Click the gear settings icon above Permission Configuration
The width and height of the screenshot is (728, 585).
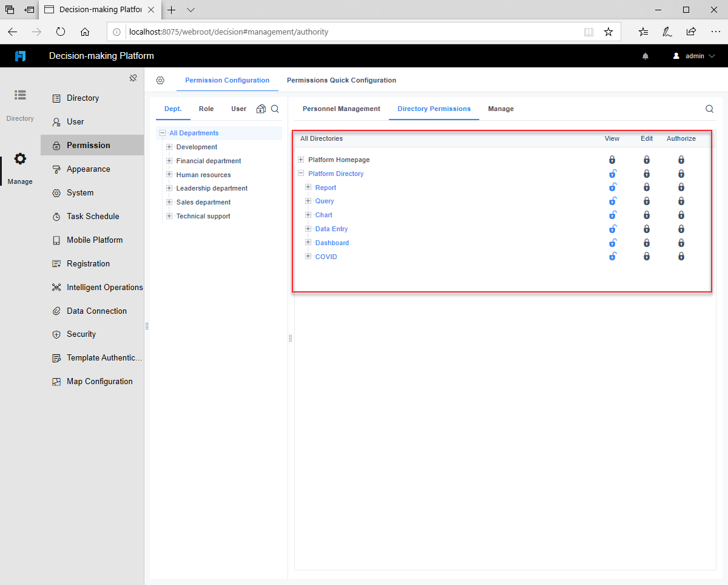click(160, 79)
